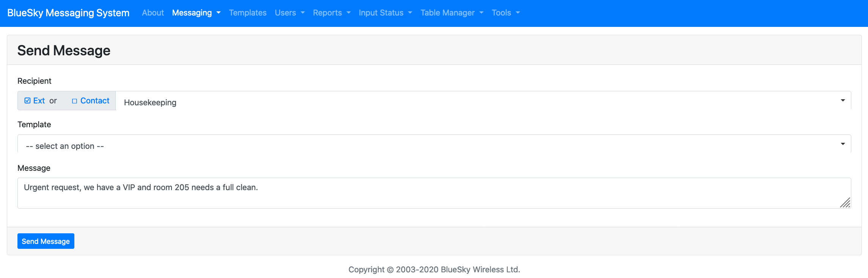Grab the message box resize handle
The image size is (868, 278).
pyautogui.click(x=845, y=203)
